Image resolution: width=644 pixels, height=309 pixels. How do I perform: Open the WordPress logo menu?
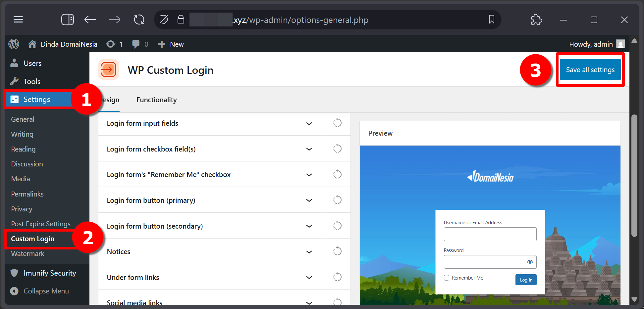coord(14,44)
